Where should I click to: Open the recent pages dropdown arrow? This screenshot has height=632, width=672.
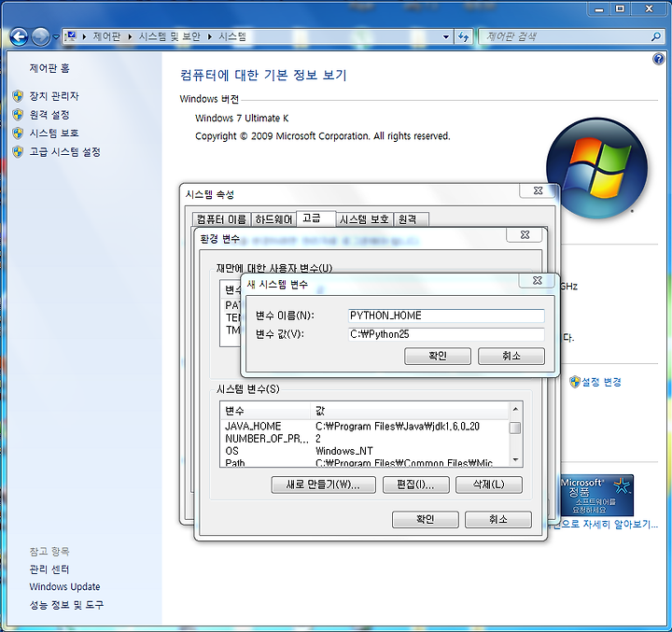[56, 37]
